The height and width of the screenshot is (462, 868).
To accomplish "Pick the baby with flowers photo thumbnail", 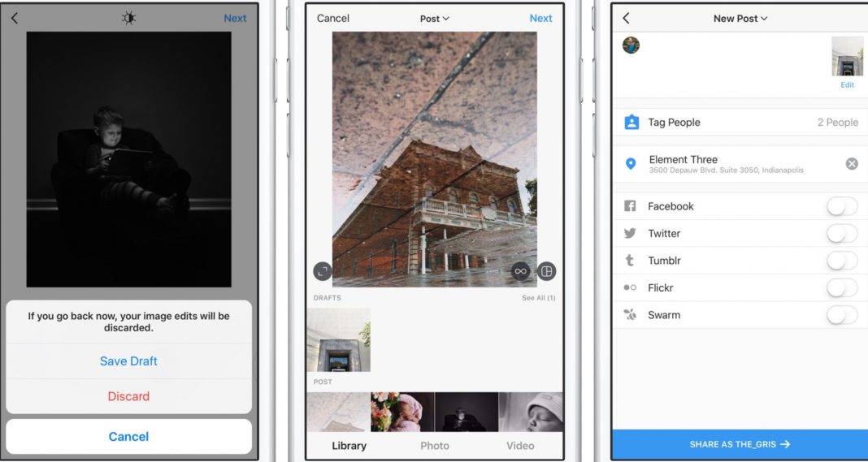I will [402, 412].
